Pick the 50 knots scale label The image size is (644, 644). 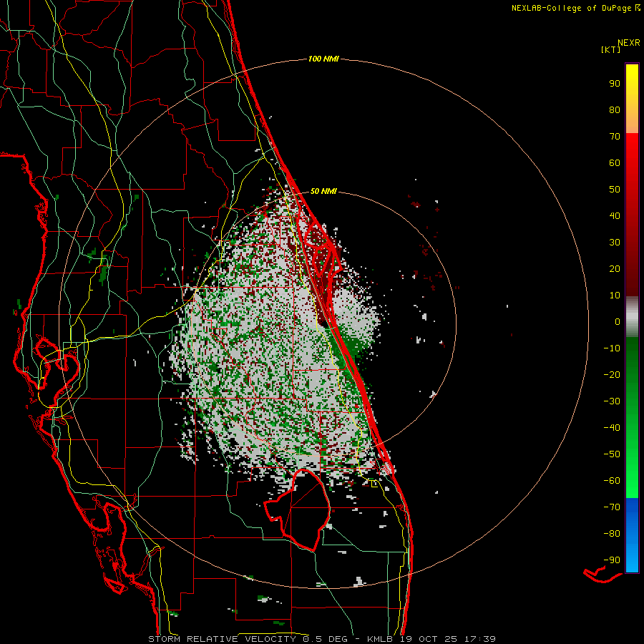[x=615, y=190]
